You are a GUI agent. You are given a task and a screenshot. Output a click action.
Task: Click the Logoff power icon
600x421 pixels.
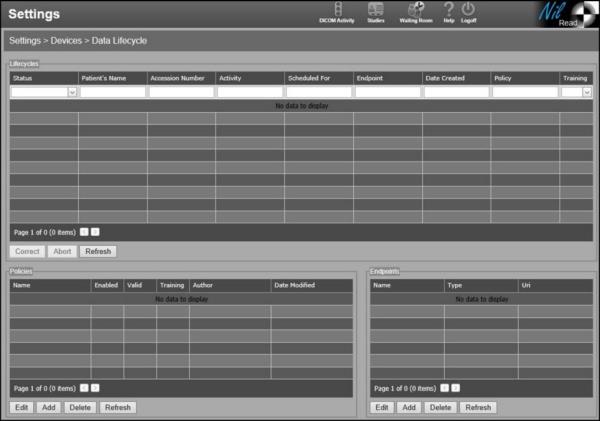tap(468, 11)
